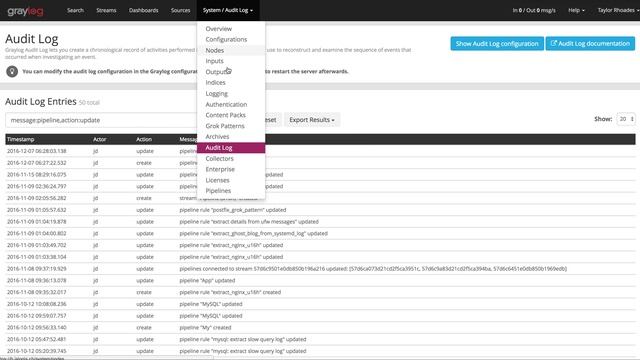640x360 pixels.
Task: Click message pipeline "App" updated
Action: pyautogui.click(x=207, y=280)
